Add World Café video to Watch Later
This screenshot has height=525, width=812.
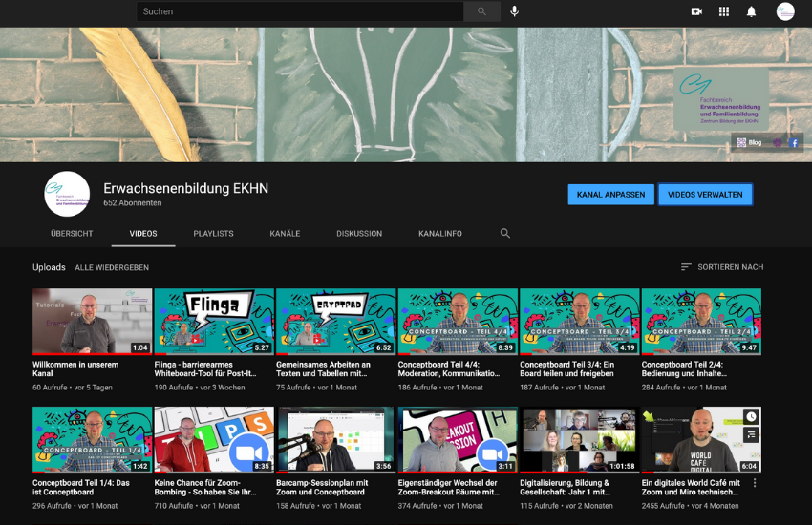[x=751, y=417]
